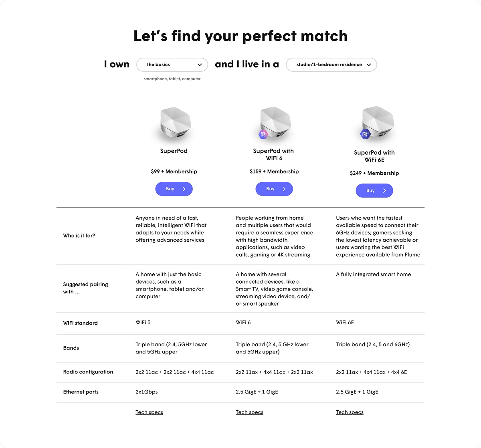
Task: Click the SuperPod with WiFi 6 image
Action: (277, 121)
